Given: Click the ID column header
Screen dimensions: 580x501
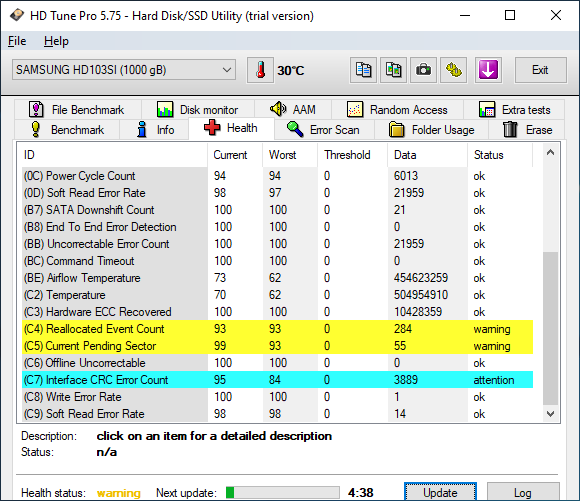Looking at the screenshot, I should pyautogui.click(x=115, y=155).
